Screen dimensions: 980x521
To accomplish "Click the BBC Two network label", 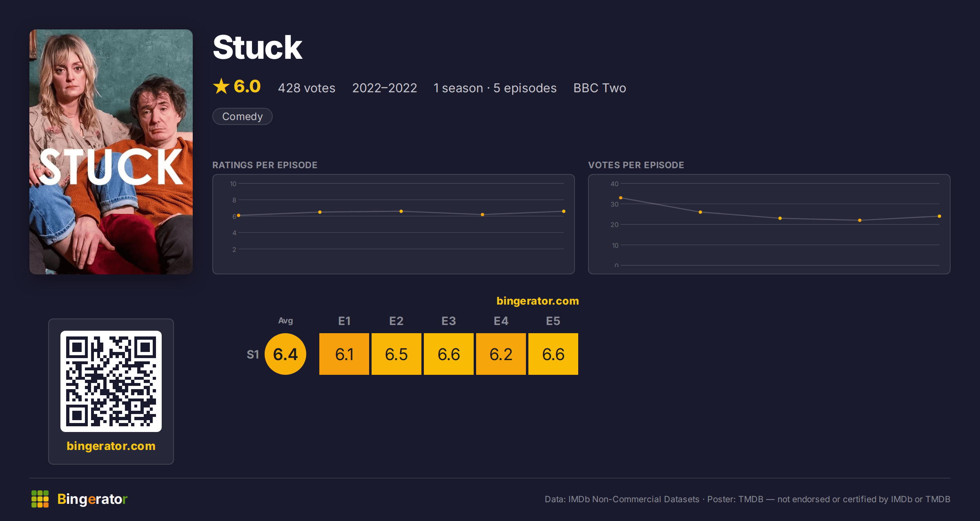I will click(x=599, y=88).
